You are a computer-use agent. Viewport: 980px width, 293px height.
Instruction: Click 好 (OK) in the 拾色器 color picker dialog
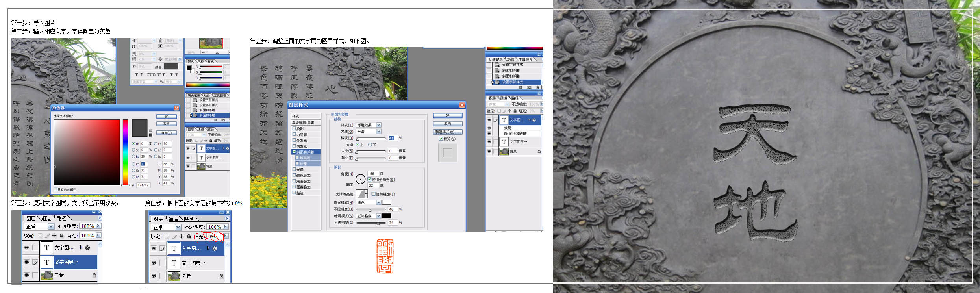click(166, 117)
